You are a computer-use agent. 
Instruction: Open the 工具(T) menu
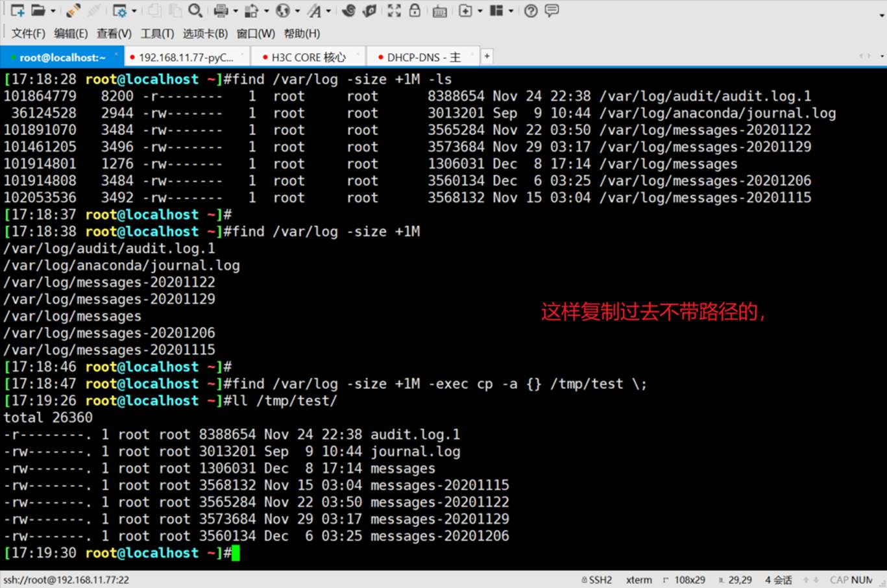(157, 33)
